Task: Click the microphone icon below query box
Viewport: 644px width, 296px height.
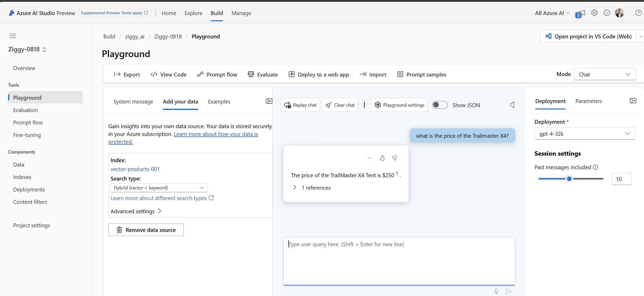Action: (496, 291)
